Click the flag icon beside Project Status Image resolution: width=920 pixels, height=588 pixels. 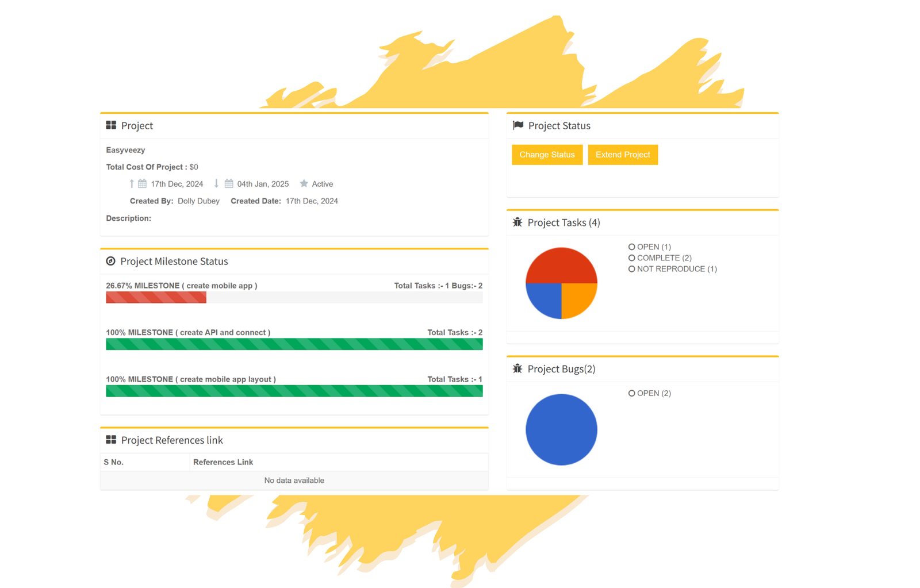click(x=518, y=125)
